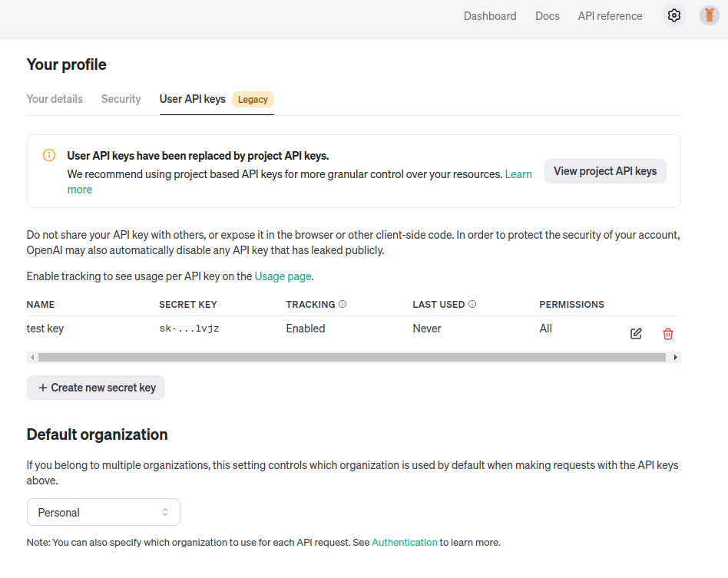Open Dashboard in top navigation
Screen dimensions: 728x578
490,16
